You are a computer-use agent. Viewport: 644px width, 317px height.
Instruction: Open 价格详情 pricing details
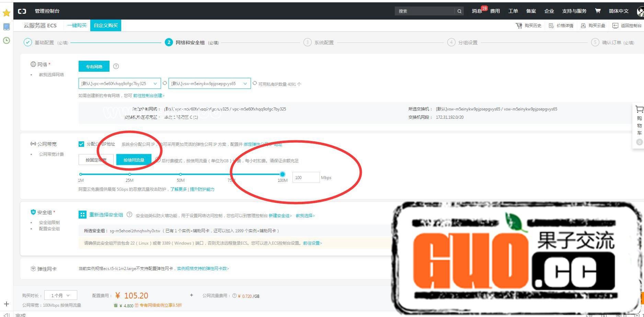[x=561, y=25]
